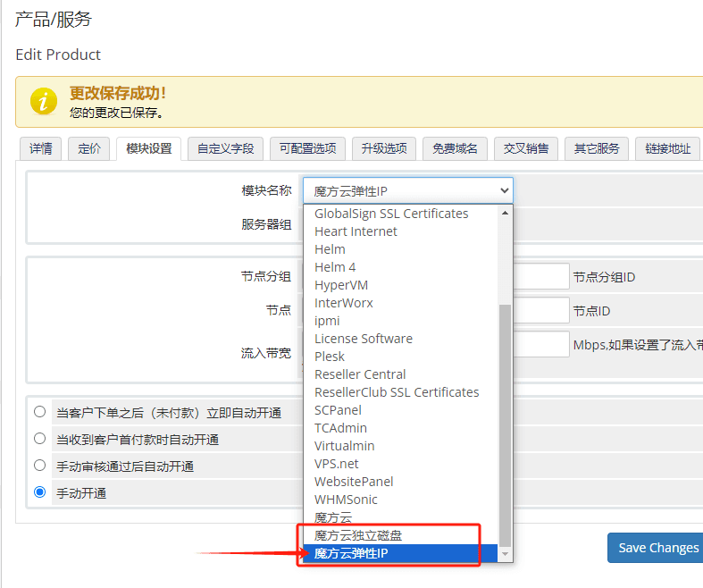
Task: Click the 更改保存成功! banner heading
Action: tap(118, 93)
